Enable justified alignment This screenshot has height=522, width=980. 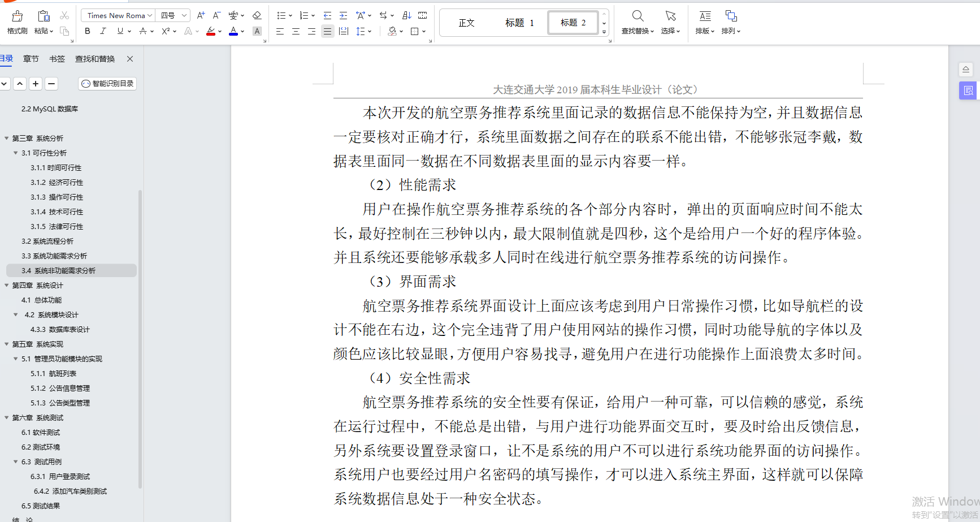click(x=327, y=31)
